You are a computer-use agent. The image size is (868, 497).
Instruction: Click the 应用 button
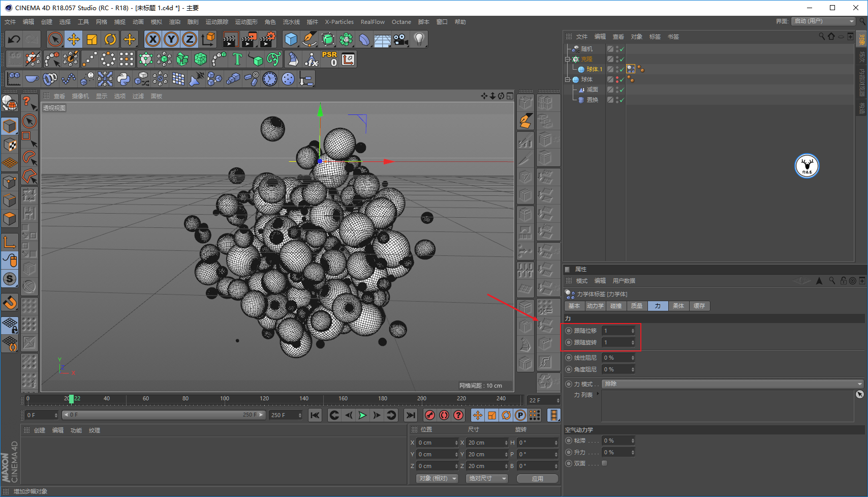(x=537, y=479)
